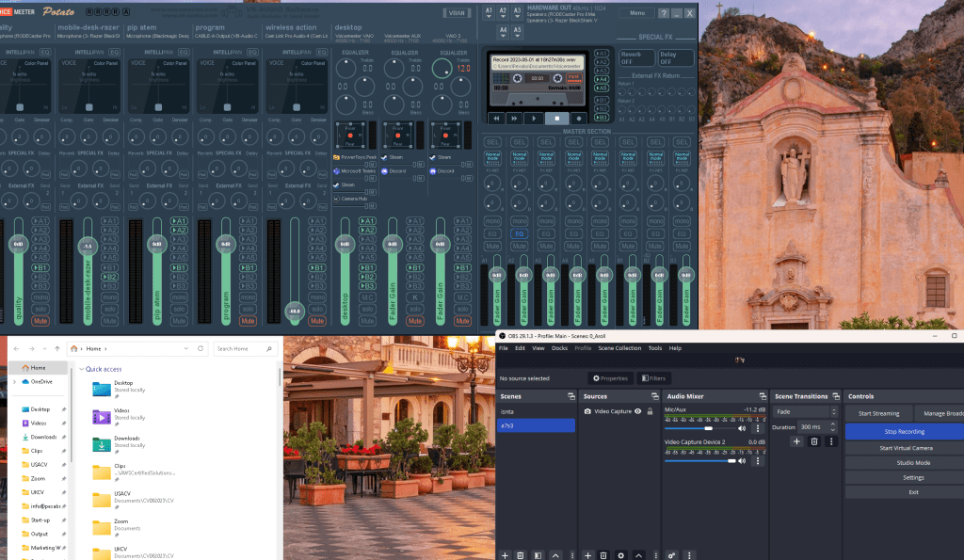The height and width of the screenshot is (560, 964).
Task: Click the pip atem fader knob in Voicemeeter
Action: click(157, 244)
